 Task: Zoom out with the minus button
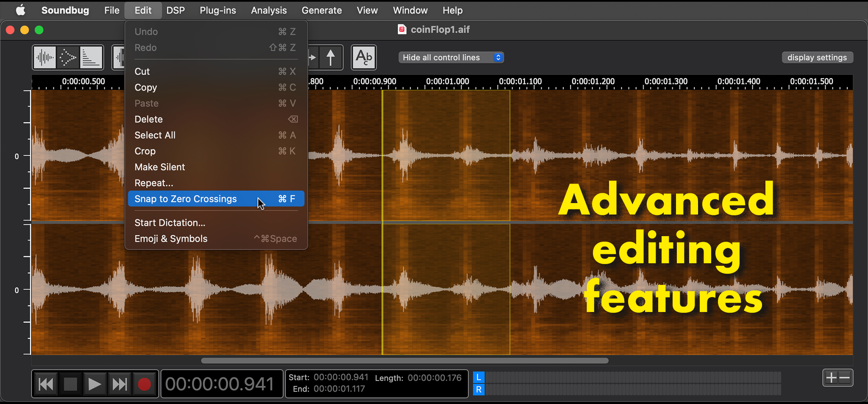pos(845,378)
